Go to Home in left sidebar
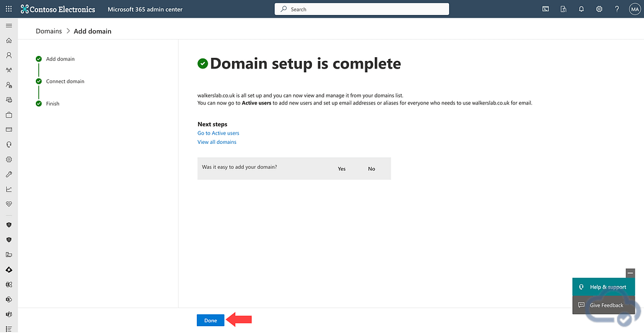This screenshot has height=333, width=644. (9, 40)
